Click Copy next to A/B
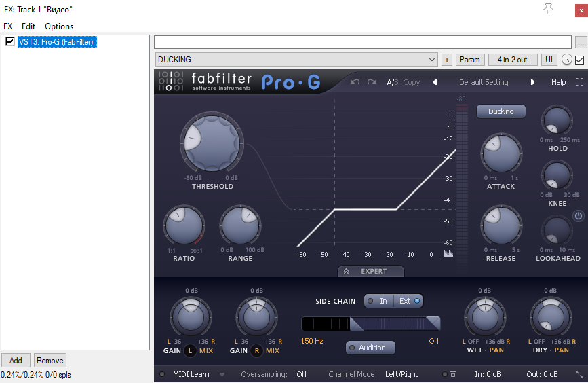The height and width of the screenshot is (383, 588). [412, 82]
